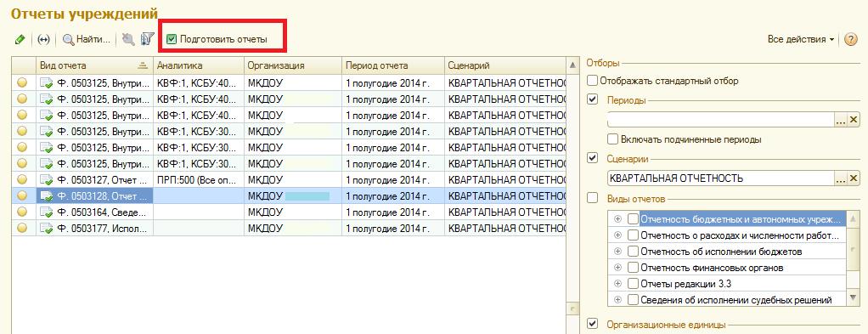The image size is (868, 334).
Task: Expand Отчеты редакции 3.3 node
Action: [x=617, y=284]
